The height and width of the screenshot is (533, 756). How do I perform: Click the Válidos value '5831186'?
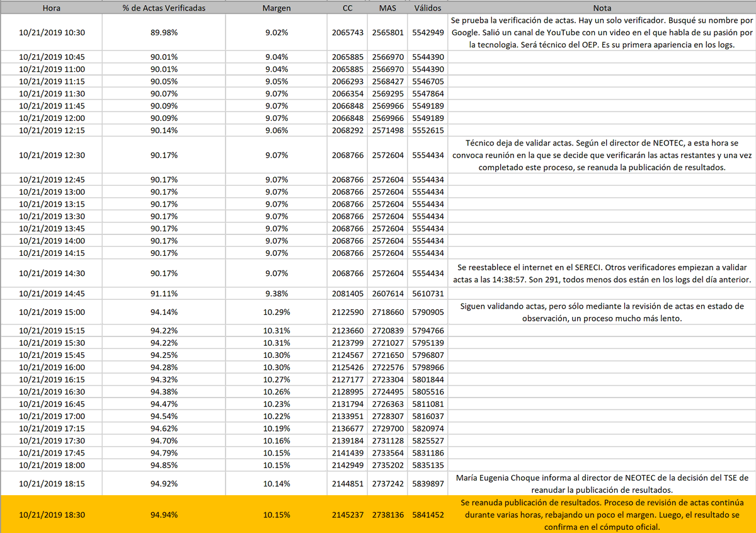(428, 452)
